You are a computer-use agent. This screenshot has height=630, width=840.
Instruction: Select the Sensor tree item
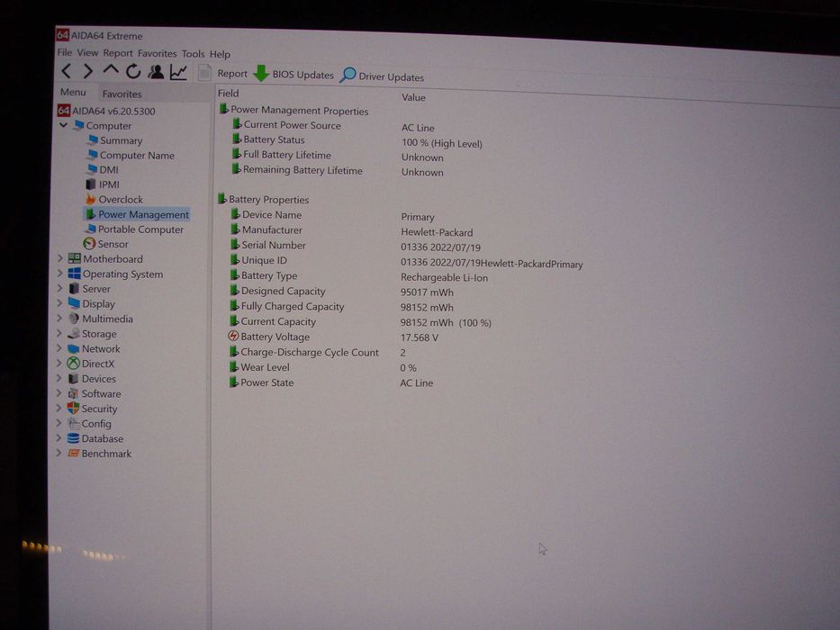pyautogui.click(x=106, y=244)
